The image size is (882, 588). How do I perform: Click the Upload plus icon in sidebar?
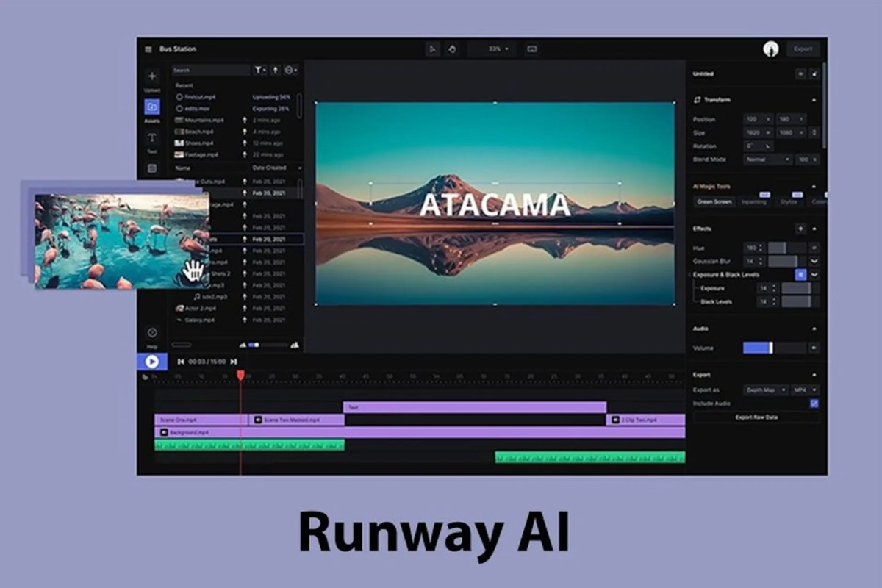(152, 76)
